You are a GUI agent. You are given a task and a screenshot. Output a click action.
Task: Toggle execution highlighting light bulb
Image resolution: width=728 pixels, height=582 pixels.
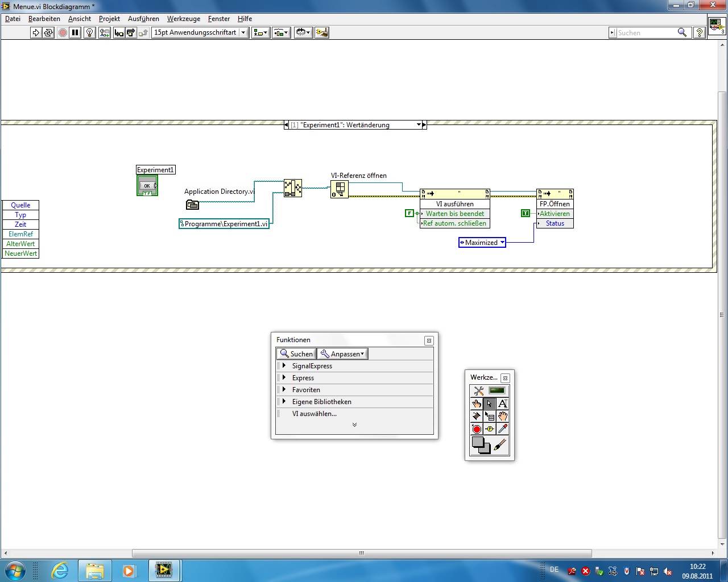(89, 33)
